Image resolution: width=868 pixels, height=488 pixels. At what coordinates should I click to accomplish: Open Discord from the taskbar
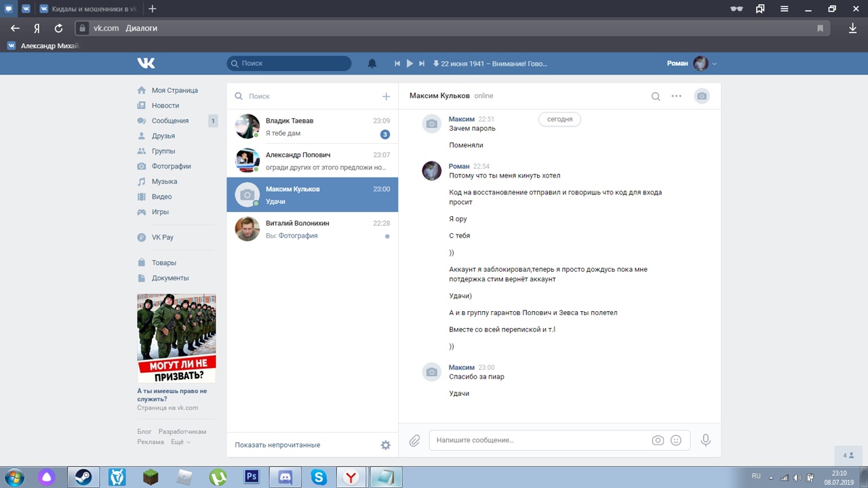[285, 477]
